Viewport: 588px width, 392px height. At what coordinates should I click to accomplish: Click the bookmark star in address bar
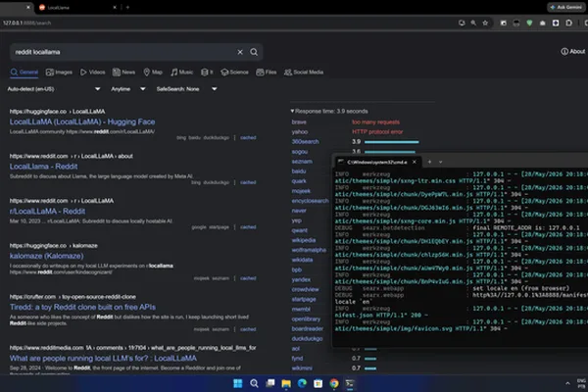coord(485,23)
